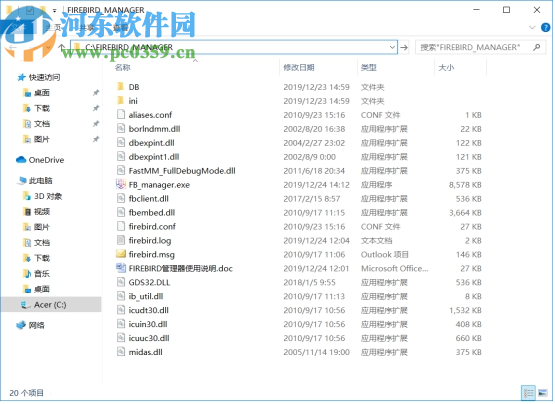Screen dimensions: 555x404
Task: Open the DB folder icon
Action: click(x=121, y=87)
